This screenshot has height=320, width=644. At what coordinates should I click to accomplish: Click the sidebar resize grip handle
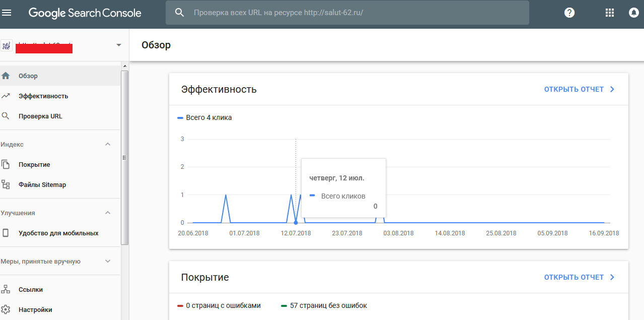(x=125, y=157)
